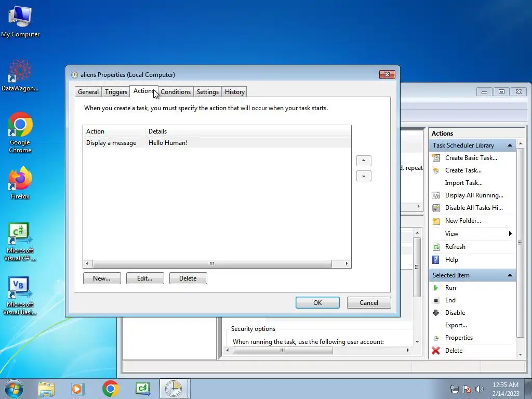532x399 pixels.
Task: Collapse the Selected Item section
Action: pyautogui.click(x=510, y=275)
